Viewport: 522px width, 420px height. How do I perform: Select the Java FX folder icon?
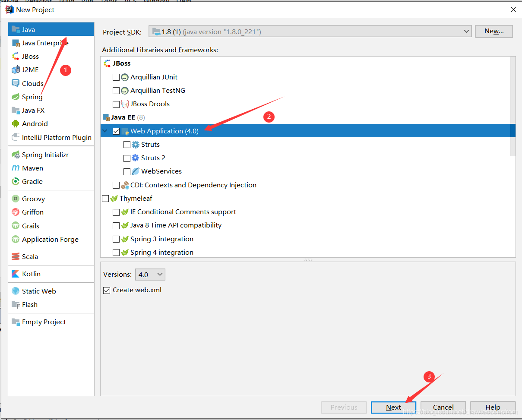point(16,110)
